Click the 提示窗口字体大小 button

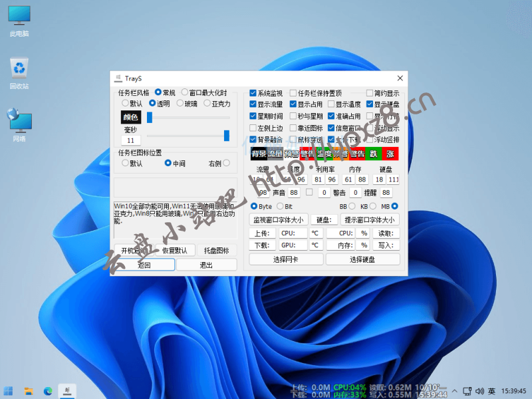pos(370,220)
